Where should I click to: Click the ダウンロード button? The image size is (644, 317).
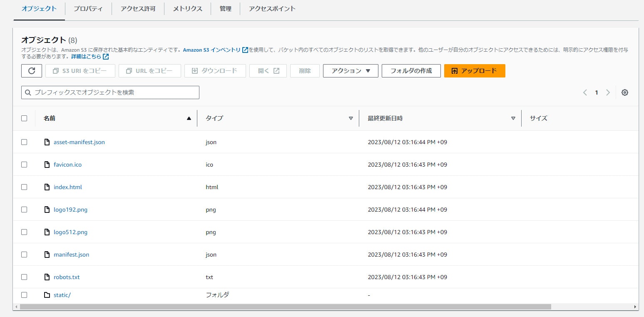point(215,71)
